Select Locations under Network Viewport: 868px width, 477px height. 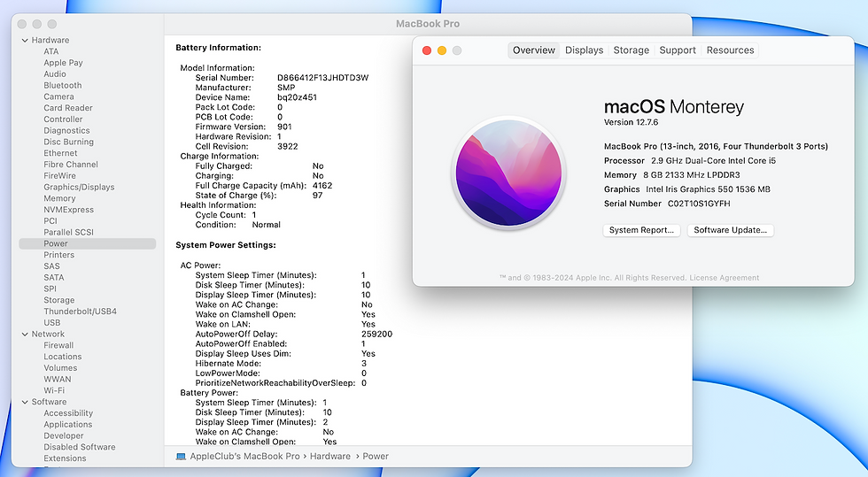point(63,357)
